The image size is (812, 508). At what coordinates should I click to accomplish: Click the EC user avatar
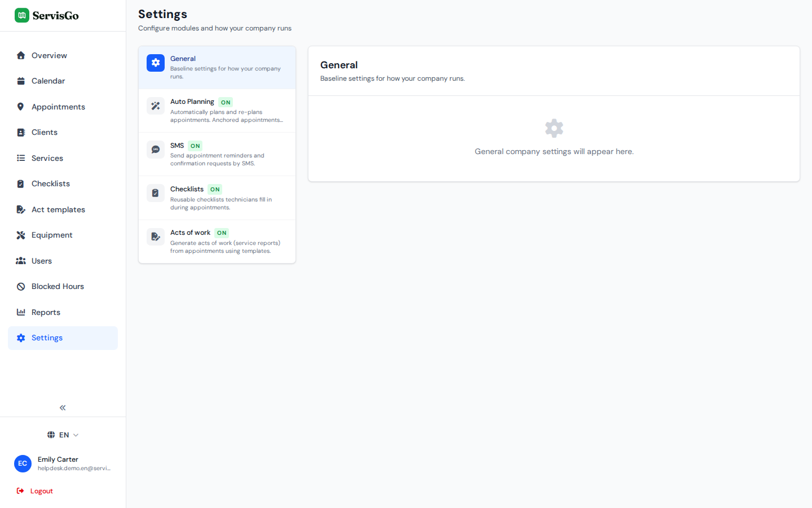pyautogui.click(x=23, y=463)
